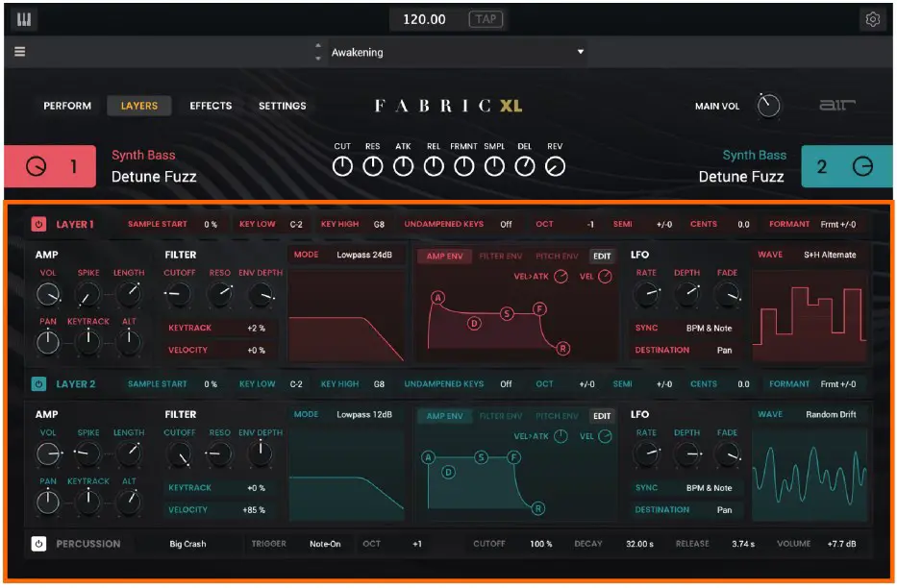Open Layer 1 WAVE S+H Alternate dropdown

[x=830, y=255]
